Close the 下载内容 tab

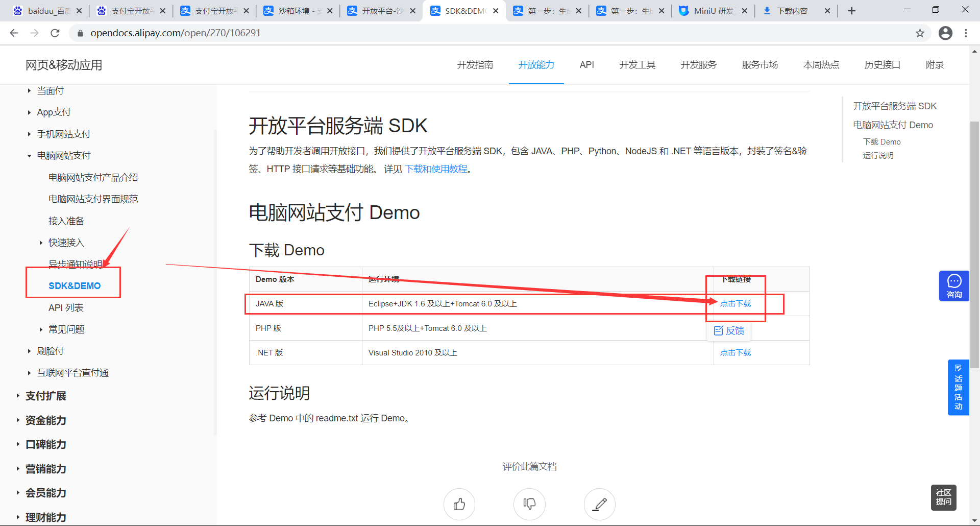point(827,11)
